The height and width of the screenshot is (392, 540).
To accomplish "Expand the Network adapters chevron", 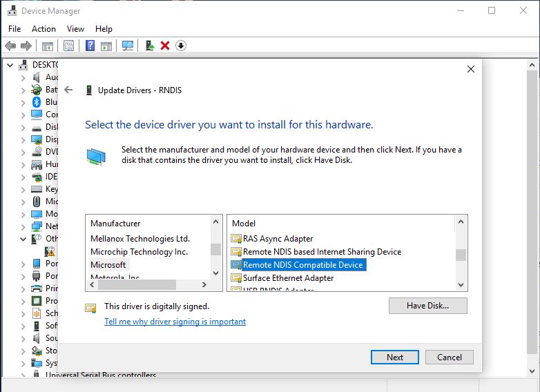I will click(23, 227).
